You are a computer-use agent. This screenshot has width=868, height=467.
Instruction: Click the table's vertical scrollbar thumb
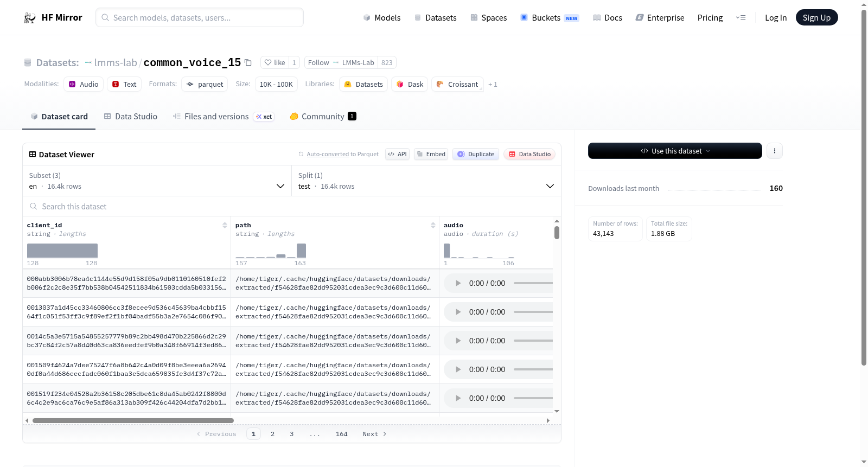coord(557,233)
